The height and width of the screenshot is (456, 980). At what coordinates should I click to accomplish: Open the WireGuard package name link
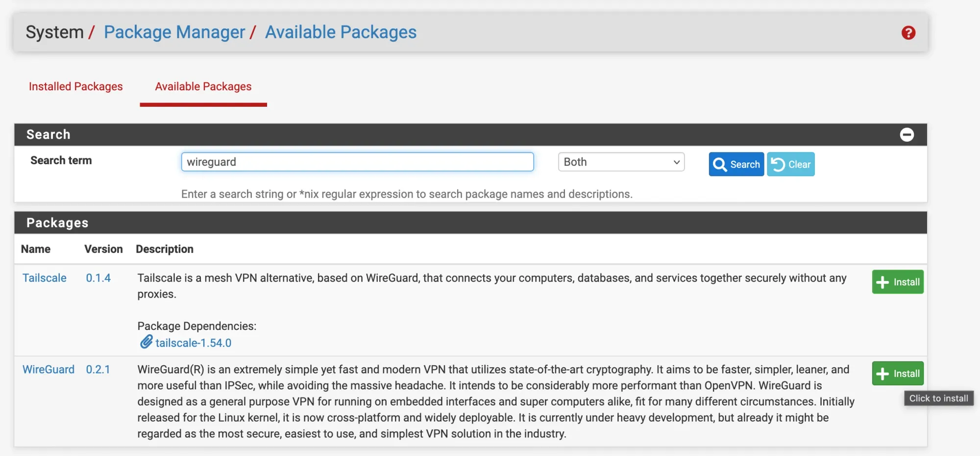[x=49, y=370]
